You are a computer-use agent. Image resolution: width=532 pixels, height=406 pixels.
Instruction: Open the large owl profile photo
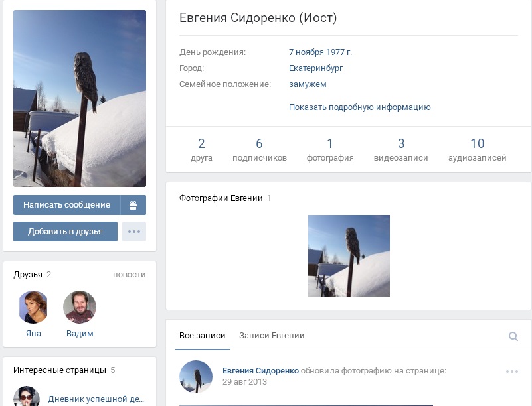(x=80, y=98)
